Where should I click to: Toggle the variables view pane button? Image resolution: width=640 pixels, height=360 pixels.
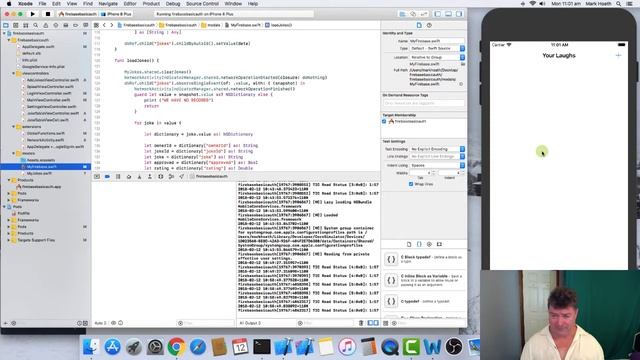[x=371, y=323]
